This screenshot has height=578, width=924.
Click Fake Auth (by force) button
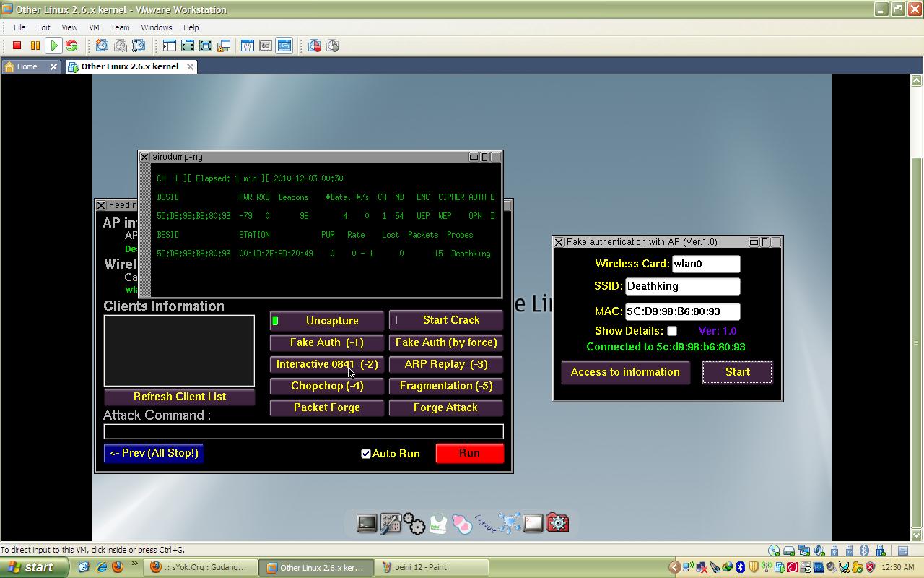point(446,342)
